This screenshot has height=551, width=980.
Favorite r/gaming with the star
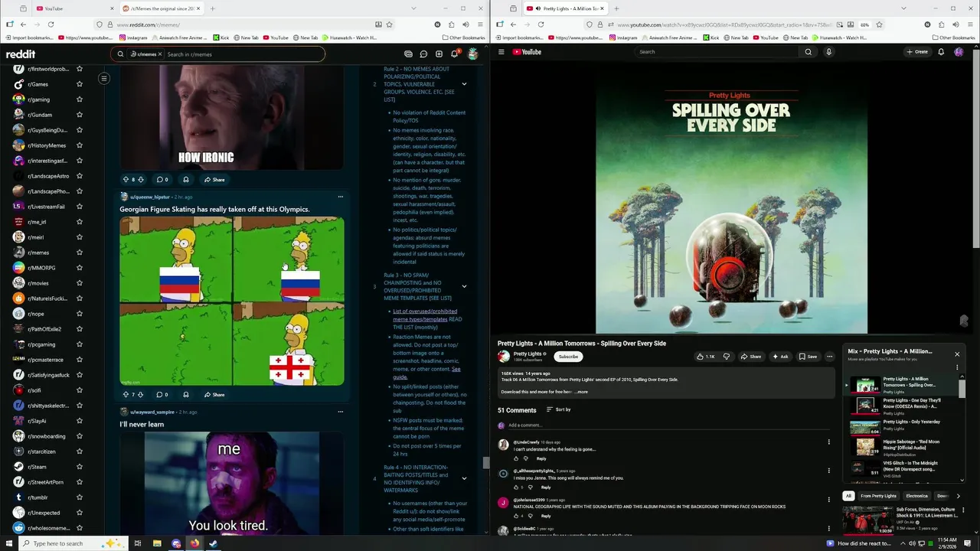point(79,99)
